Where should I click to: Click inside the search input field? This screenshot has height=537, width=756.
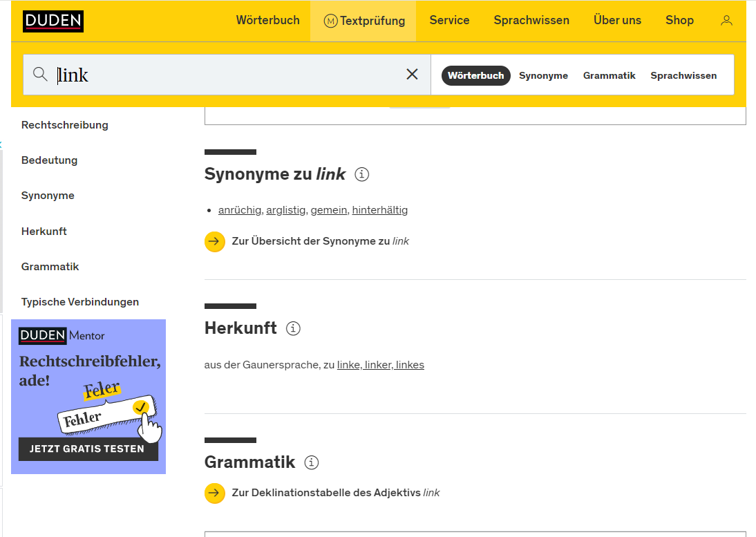coord(207,74)
